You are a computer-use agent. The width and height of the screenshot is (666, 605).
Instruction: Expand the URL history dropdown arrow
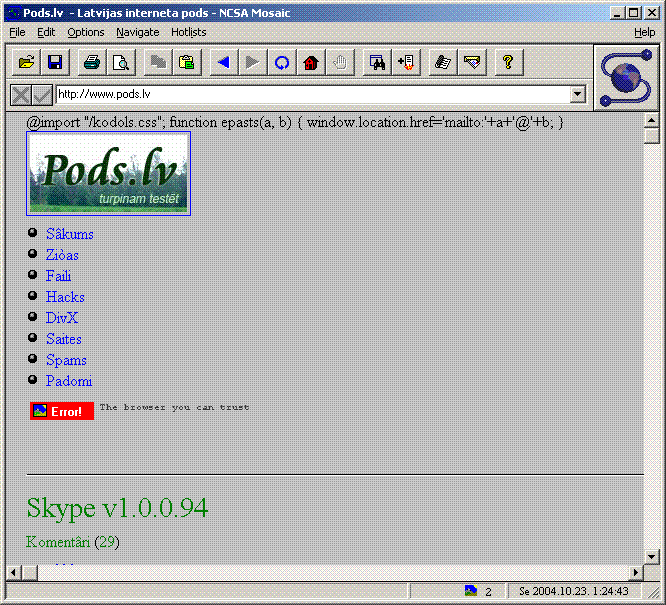pyautogui.click(x=578, y=94)
